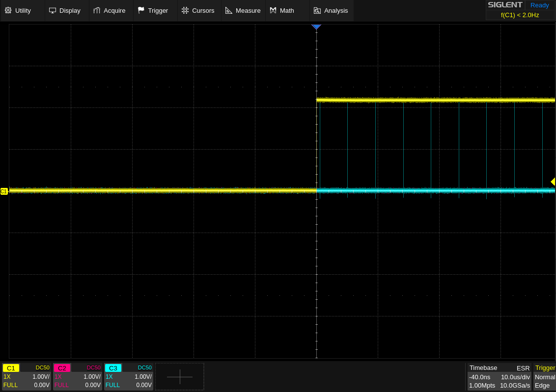556x392 pixels.
Task: Add new channel with plus box
Action: point(180,377)
